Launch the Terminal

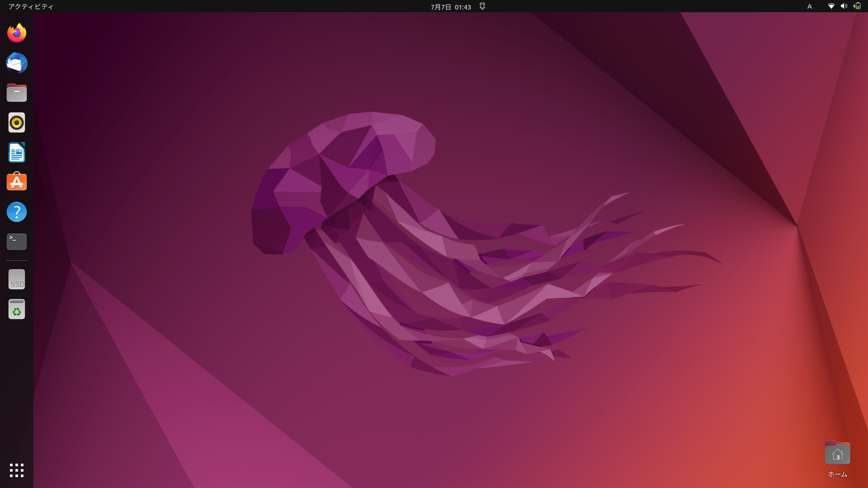point(16,241)
